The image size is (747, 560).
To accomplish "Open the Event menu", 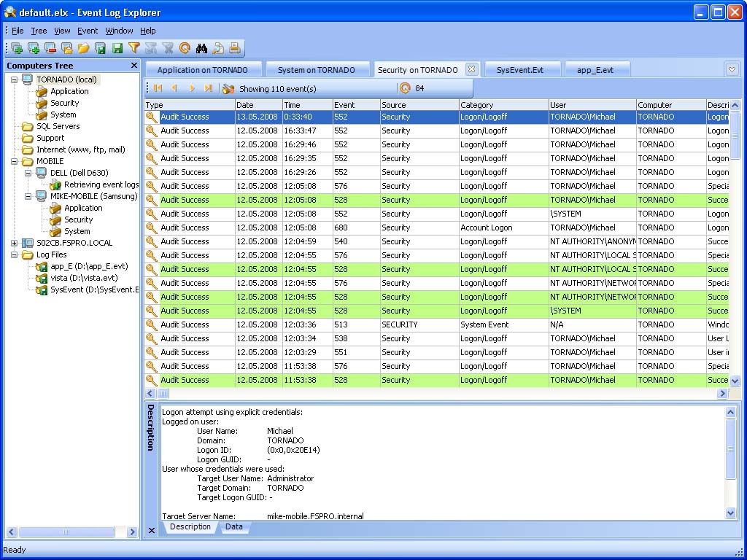I will click(x=88, y=31).
